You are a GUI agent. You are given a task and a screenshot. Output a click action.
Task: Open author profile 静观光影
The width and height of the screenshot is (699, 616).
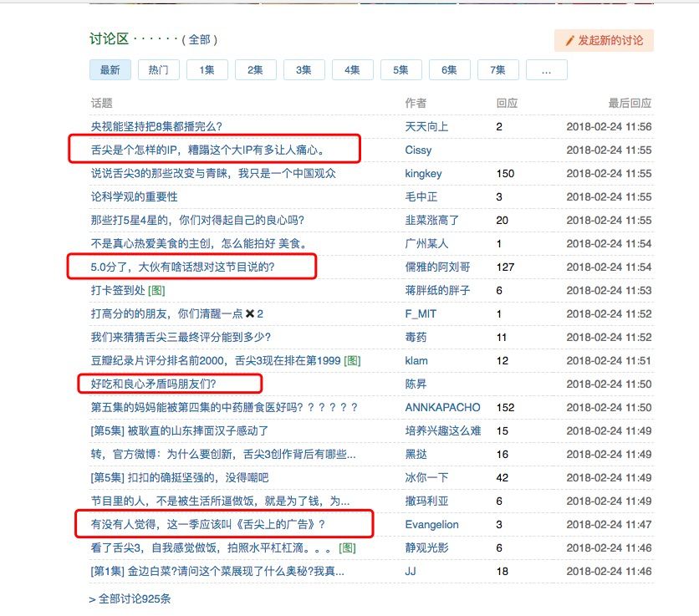coord(426,547)
